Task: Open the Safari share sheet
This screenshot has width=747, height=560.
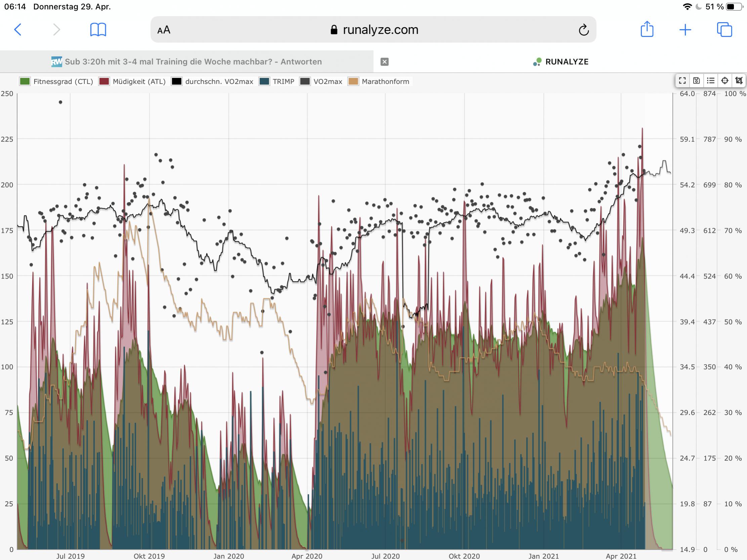Action: pos(647,29)
